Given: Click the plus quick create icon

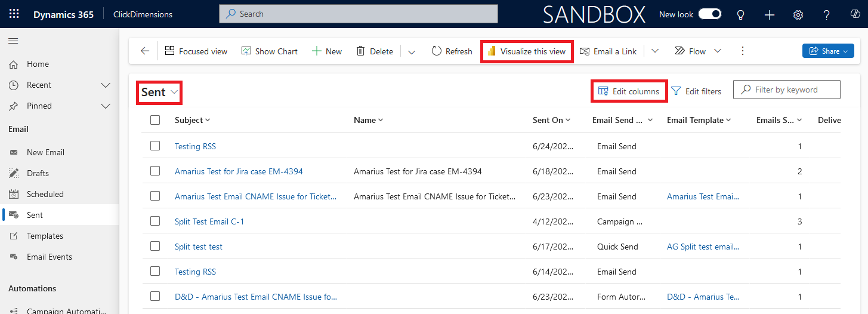Looking at the screenshot, I should click(770, 14).
